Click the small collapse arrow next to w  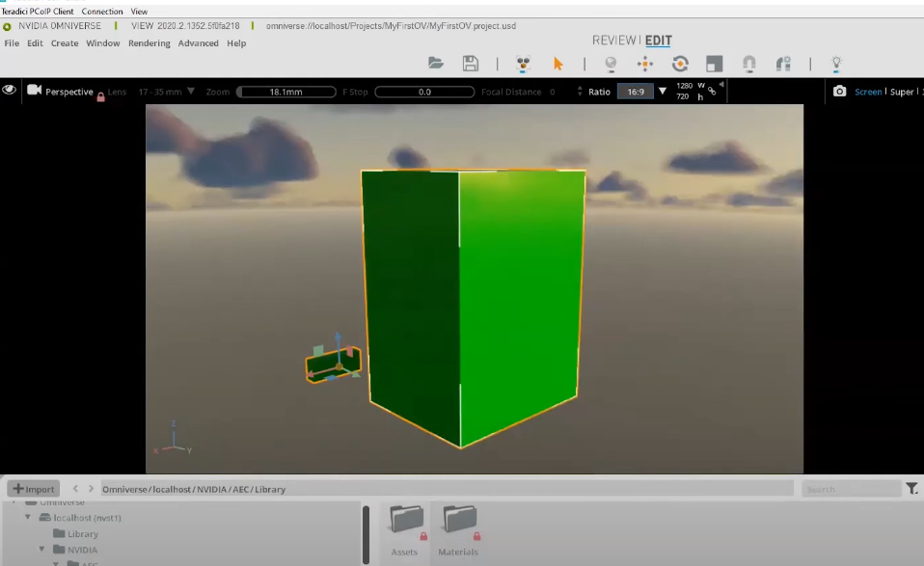721,85
